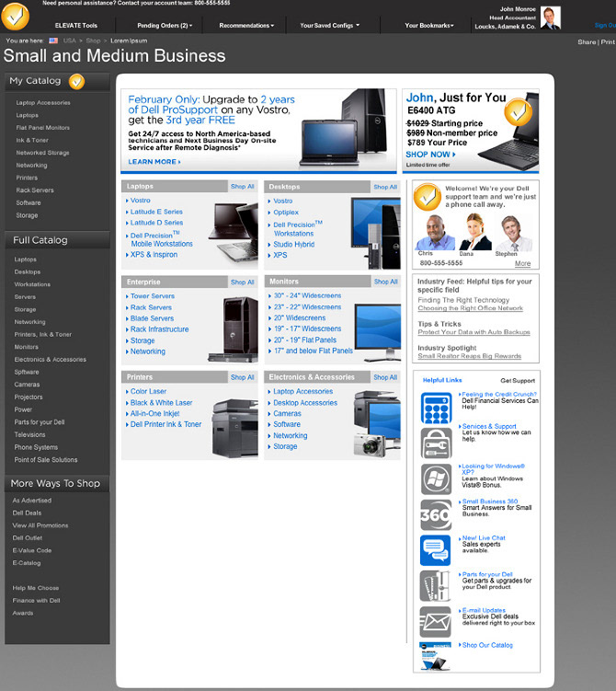
Task: Click LEARN MORE on ProSupport banner
Action: point(154,162)
